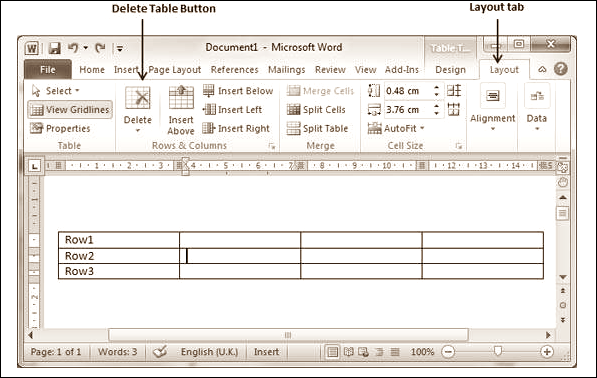Click the Next Page double-arrow icon
The width and height of the screenshot is (597, 378).
563,320
